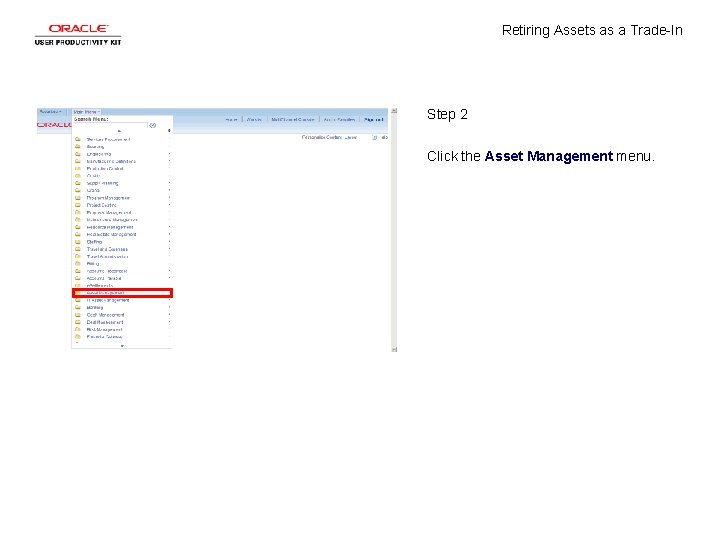Viewport: 720px width, 540px height.
Task: Select the Travel and Expenses menu entry
Action: pos(107,249)
